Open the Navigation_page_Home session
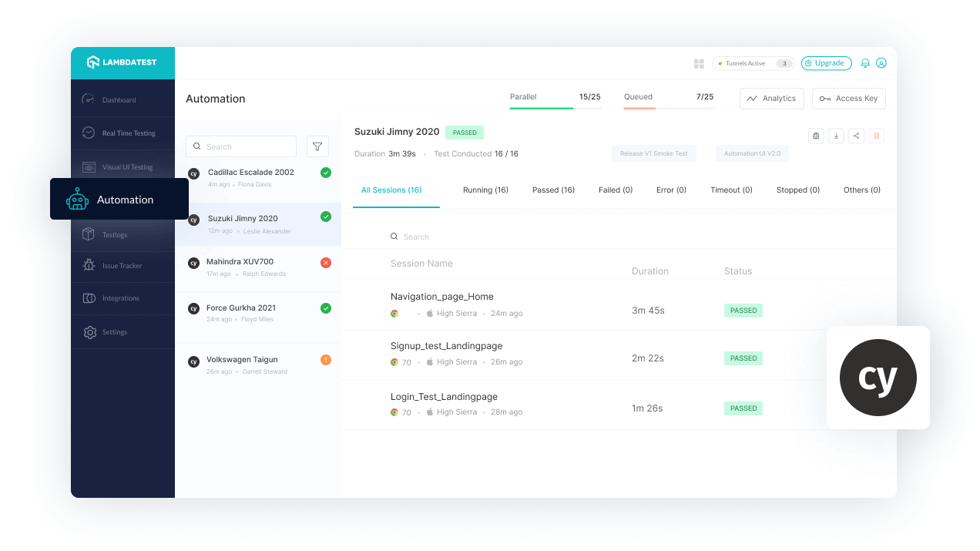Image resolution: width=980 pixels, height=551 pixels. (x=442, y=297)
